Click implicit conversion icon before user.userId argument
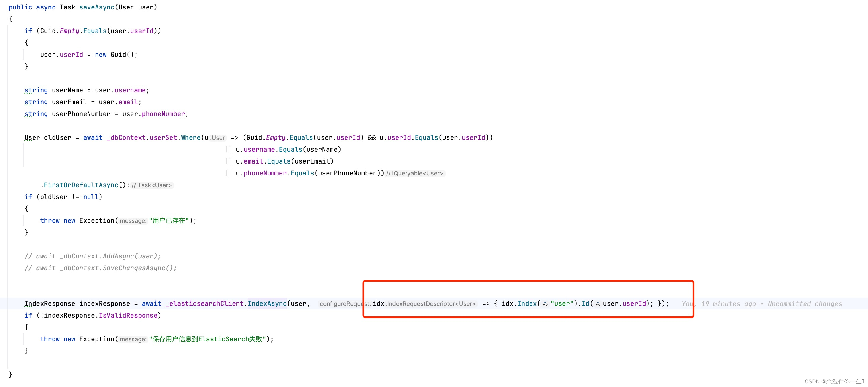Viewport: 868px width, 387px height. coord(598,304)
